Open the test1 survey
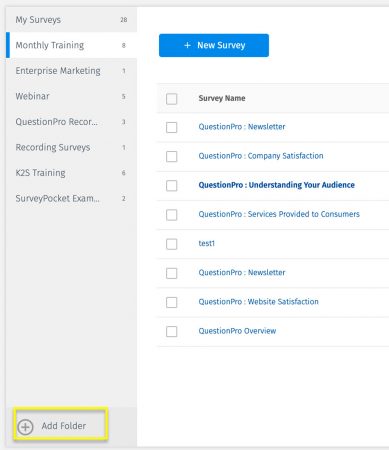Image resolution: width=389 pixels, height=450 pixels. 207,243
